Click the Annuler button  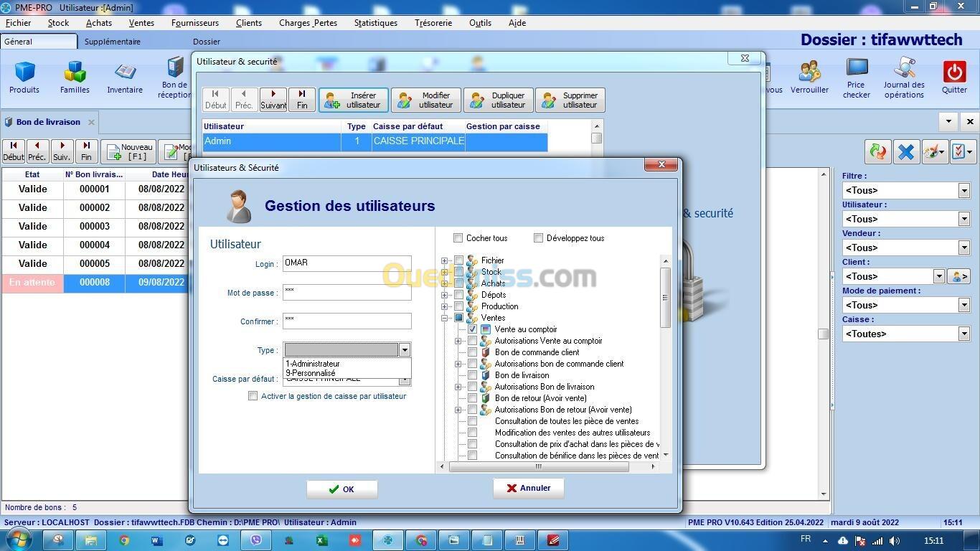click(528, 489)
